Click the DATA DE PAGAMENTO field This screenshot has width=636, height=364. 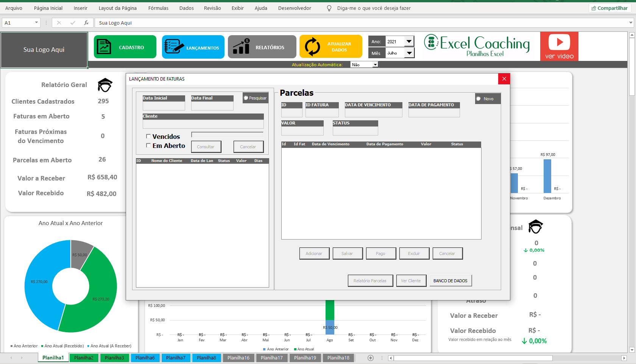(x=434, y=112)
